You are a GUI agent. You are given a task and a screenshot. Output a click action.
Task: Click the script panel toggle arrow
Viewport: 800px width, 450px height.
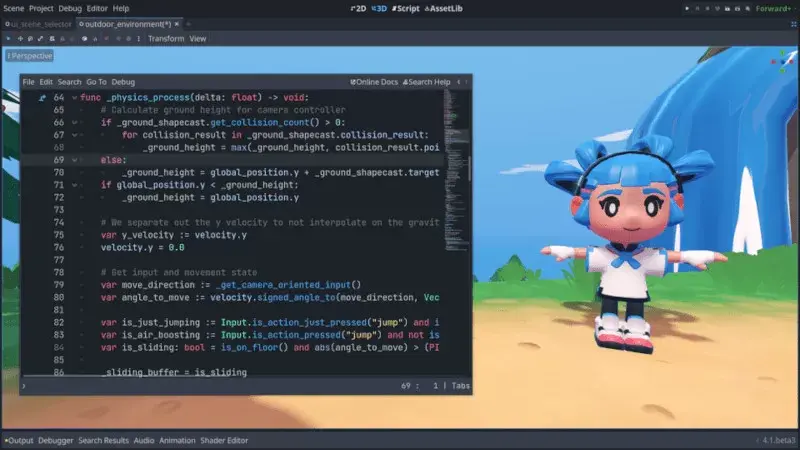(24, 386)
